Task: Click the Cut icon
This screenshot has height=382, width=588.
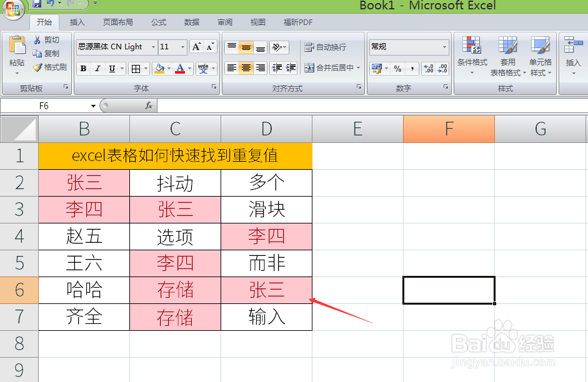Action: click(38, 39)
